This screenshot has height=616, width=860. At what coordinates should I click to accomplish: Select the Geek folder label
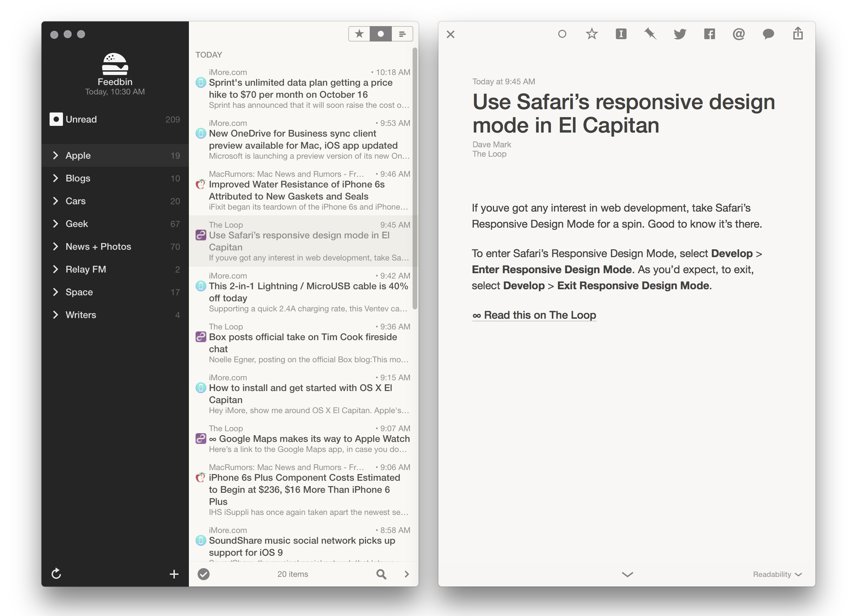pyautogui.click(x=77, y=224)
